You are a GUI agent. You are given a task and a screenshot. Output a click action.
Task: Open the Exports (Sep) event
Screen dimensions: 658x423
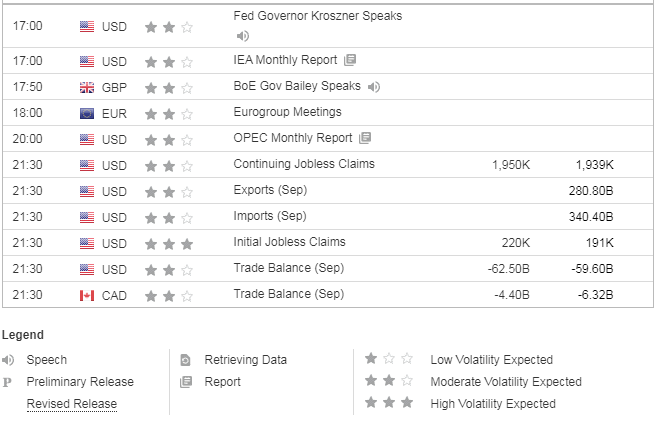[x=270, y=190]
